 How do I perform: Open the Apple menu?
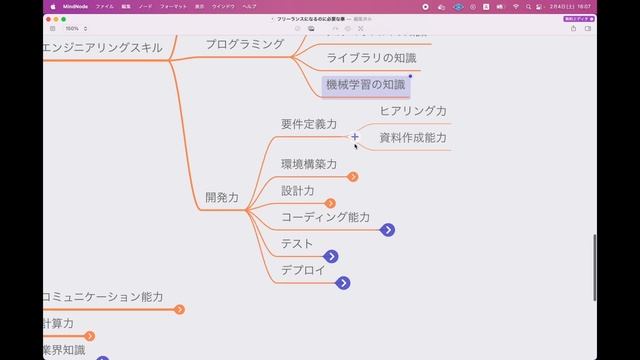click(53, 7)
